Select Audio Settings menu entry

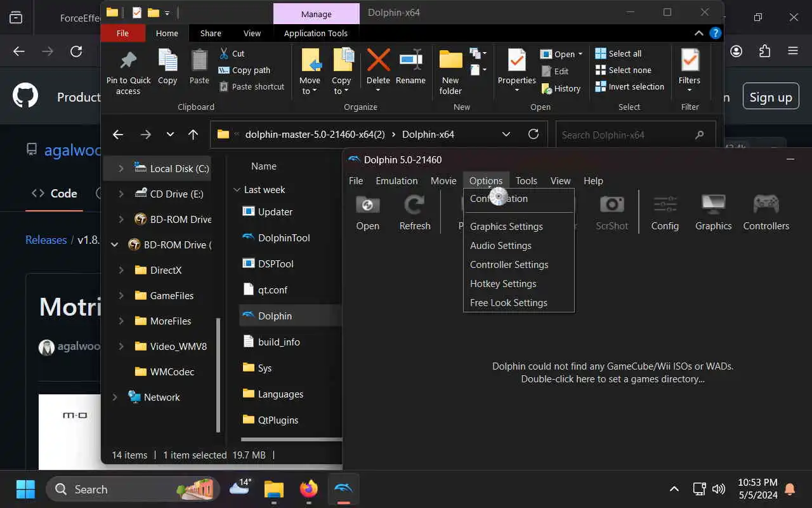[519, 245]
